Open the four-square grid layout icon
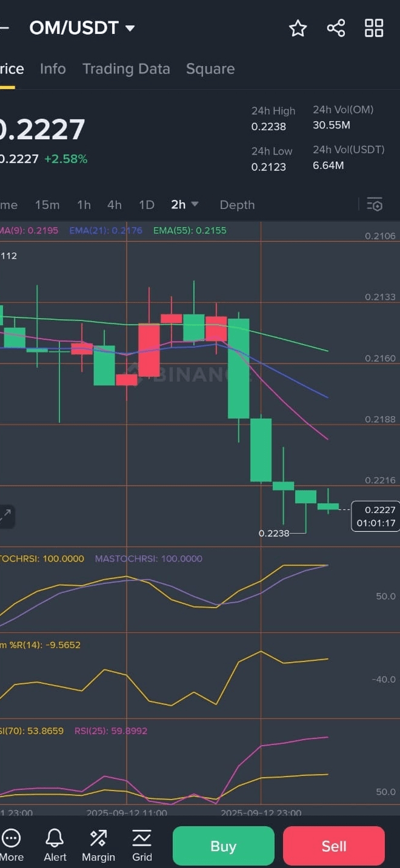400x868 pixels. 374,28
